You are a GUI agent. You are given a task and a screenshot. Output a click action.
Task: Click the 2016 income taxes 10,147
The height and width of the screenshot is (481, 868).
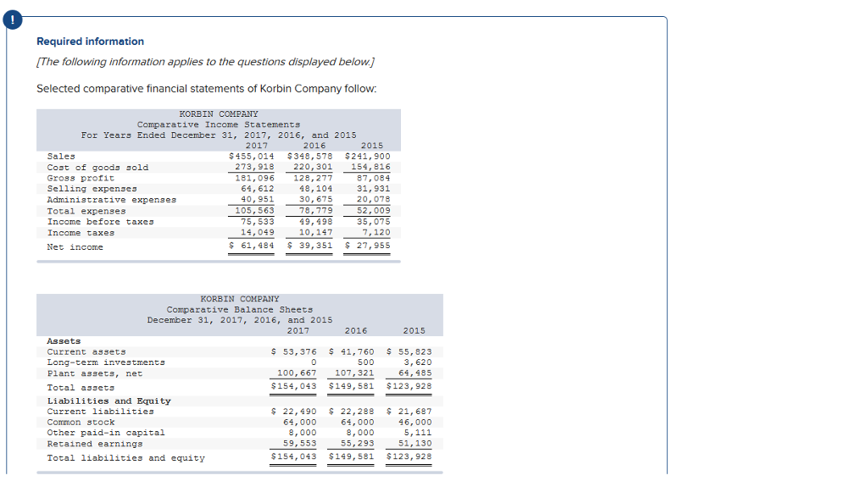click(315, 233)
